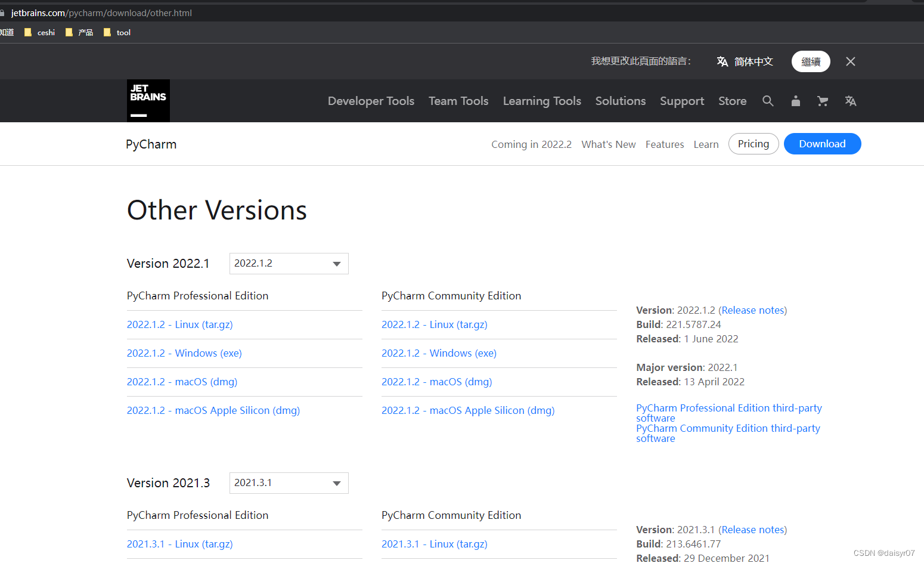Click the language translate icon in navbar

[851, 101]
